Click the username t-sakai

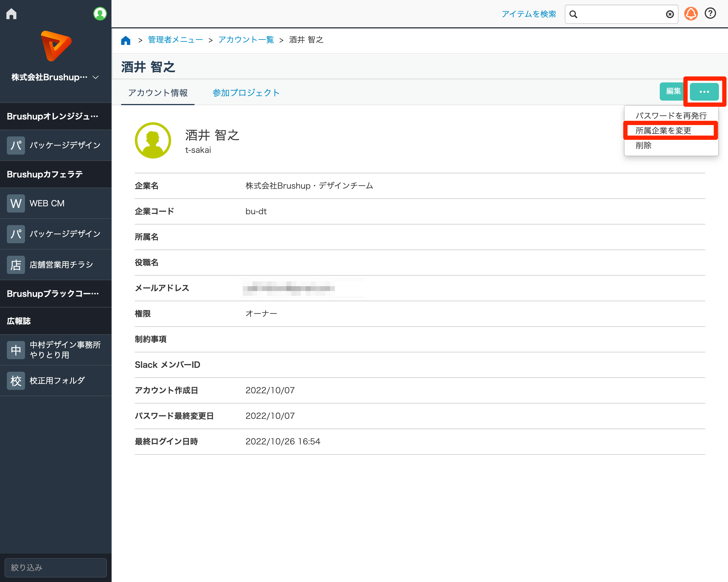point(198,150)
